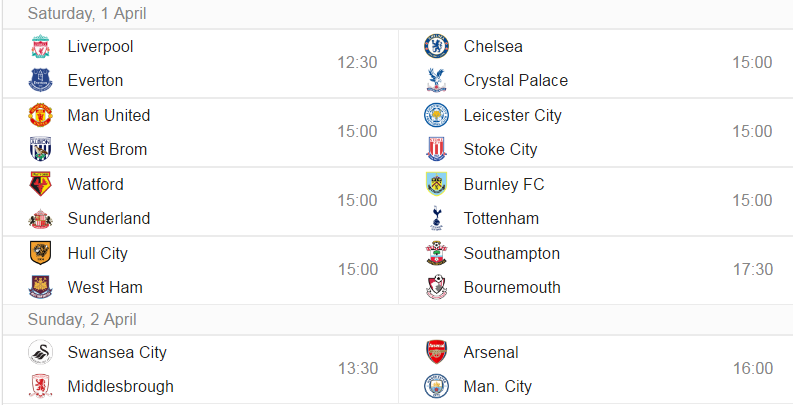
Task: Open Liverpool vs Everton 12:30 kickoff time
Action: (x=358, y=63)
